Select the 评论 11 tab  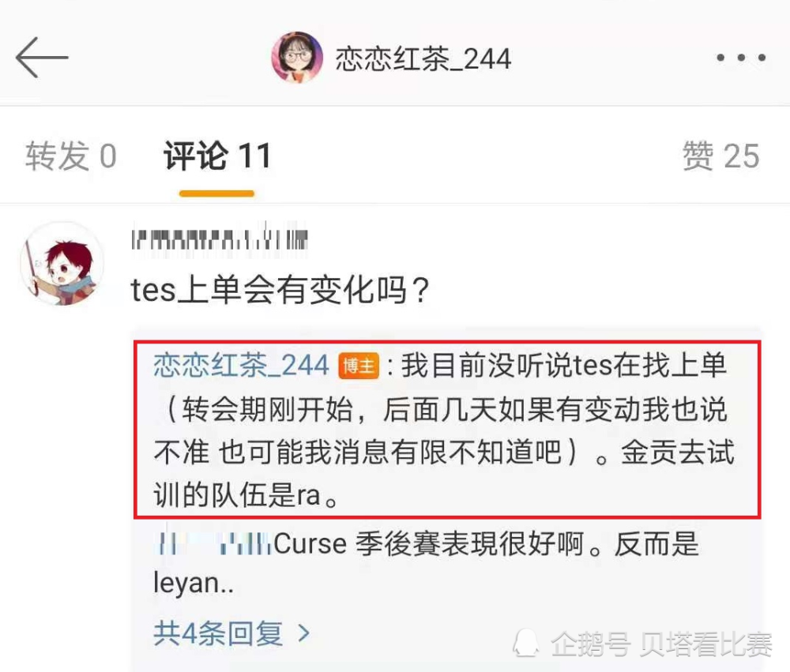tap(217, 156)
